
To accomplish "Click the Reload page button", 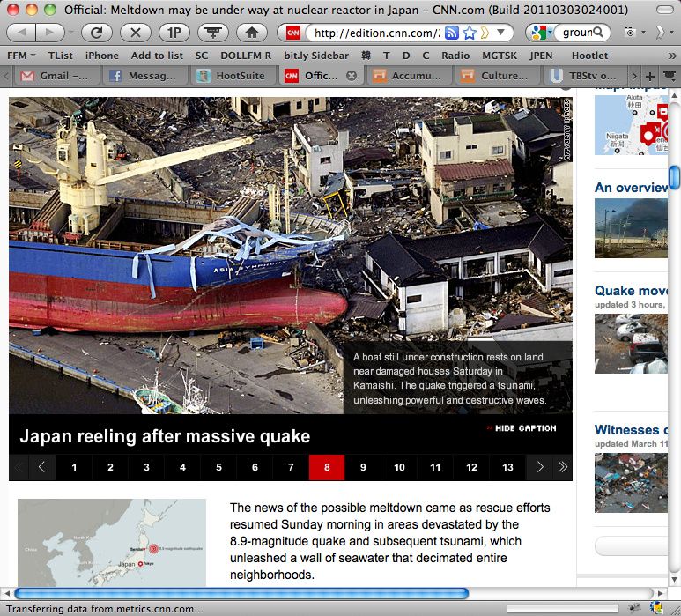I will point(97,33).
